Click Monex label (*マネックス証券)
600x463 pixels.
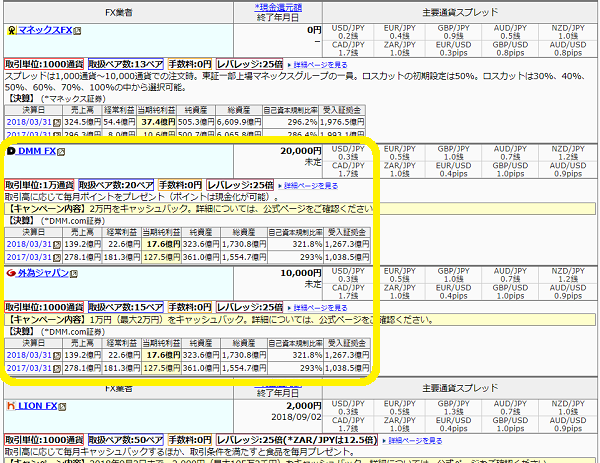(x=73, y=99)
